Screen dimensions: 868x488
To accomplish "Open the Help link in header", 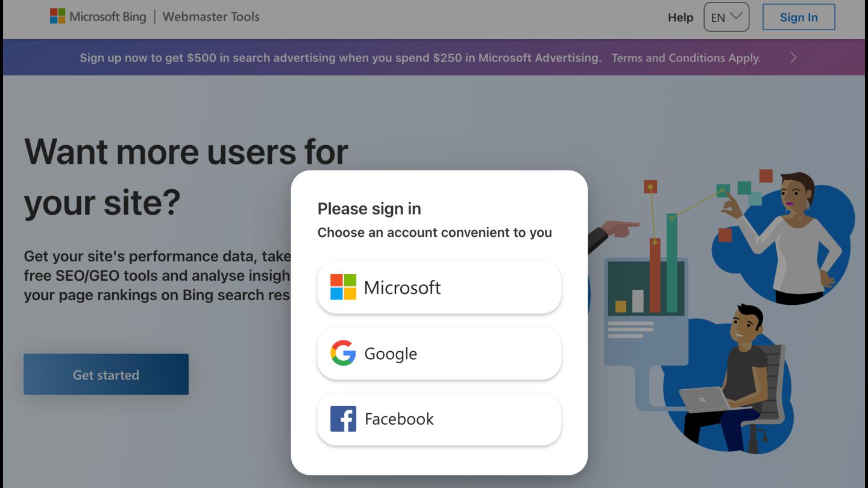I will coord(681,17).
